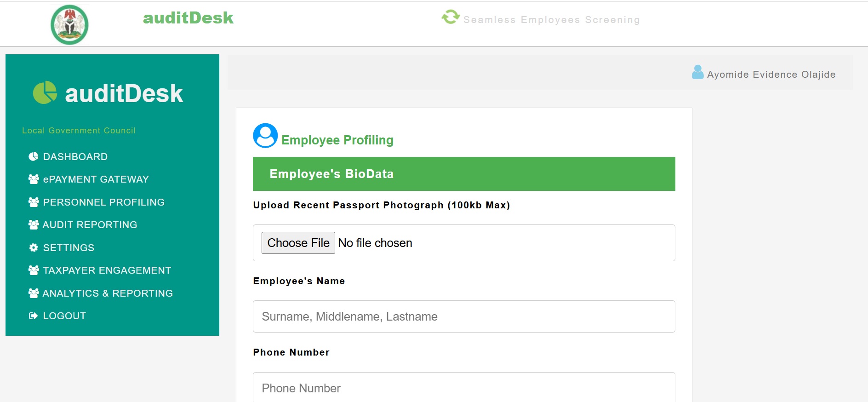Open Analytics & Reporting in sidebar
The width and height of the screenshot is (868, 402).
tap(101, 293)
